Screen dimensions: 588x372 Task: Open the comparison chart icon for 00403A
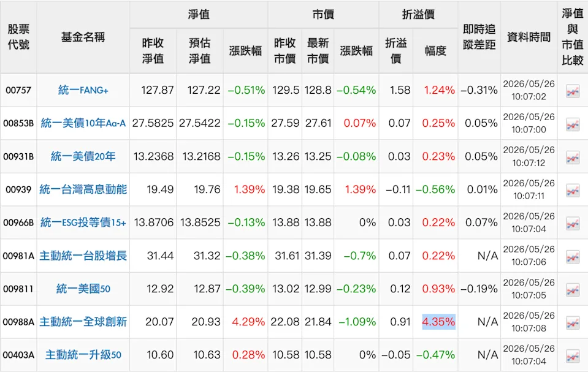pyautogui.click(x=573, y=356)
